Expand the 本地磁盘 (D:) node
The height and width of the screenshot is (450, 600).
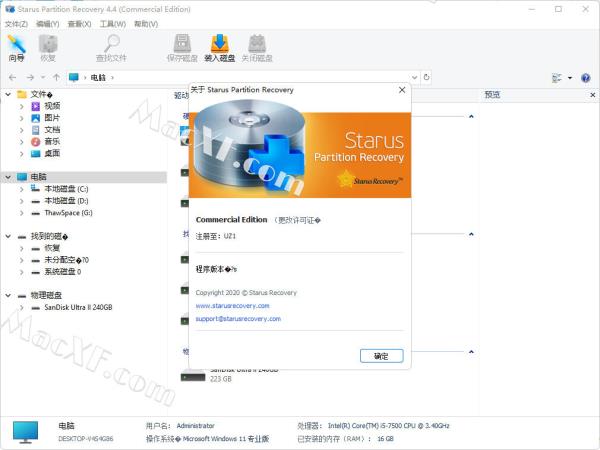click(x=22, y=201)
